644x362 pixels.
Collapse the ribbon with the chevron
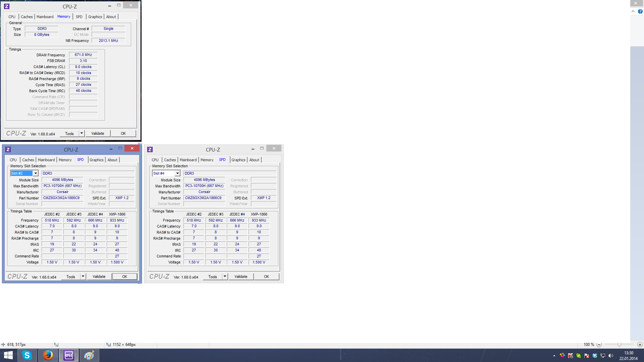633,11
